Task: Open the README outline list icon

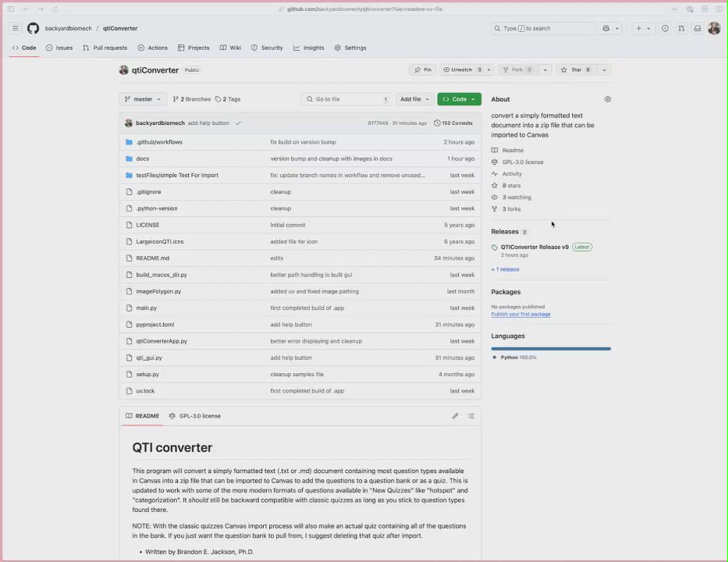Action: coord(471,416)
